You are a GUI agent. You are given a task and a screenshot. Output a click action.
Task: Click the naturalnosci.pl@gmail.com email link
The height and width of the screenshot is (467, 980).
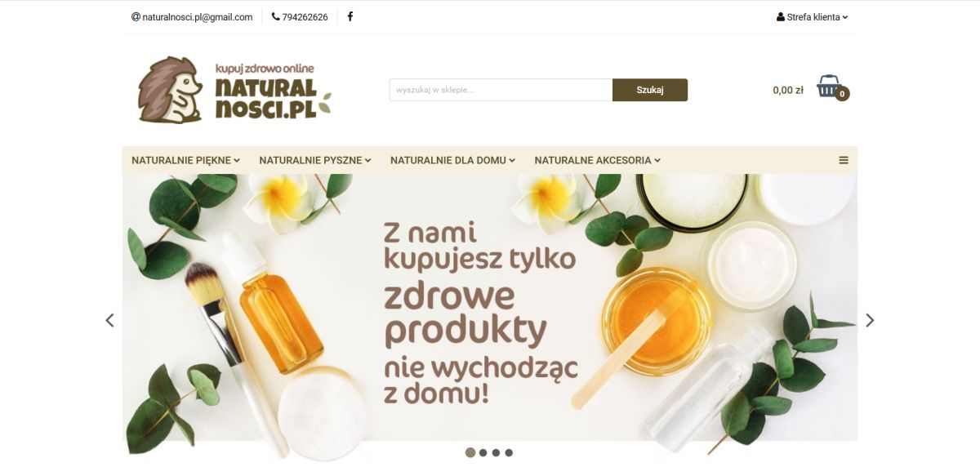tap(192, 17)
